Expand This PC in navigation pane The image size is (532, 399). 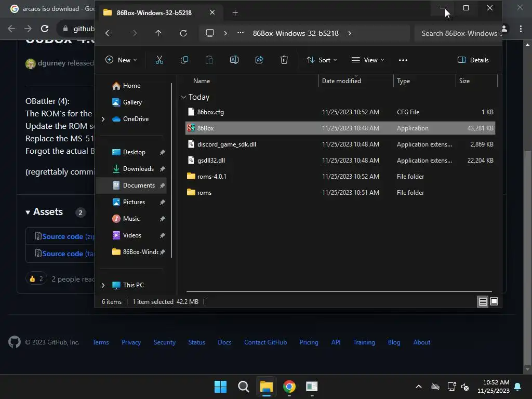pos(103,285)
